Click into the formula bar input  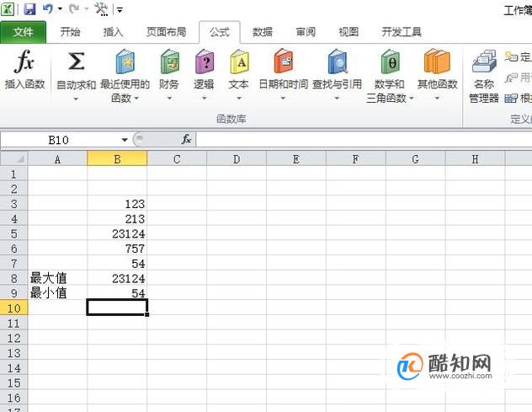(x=364, y=140)
